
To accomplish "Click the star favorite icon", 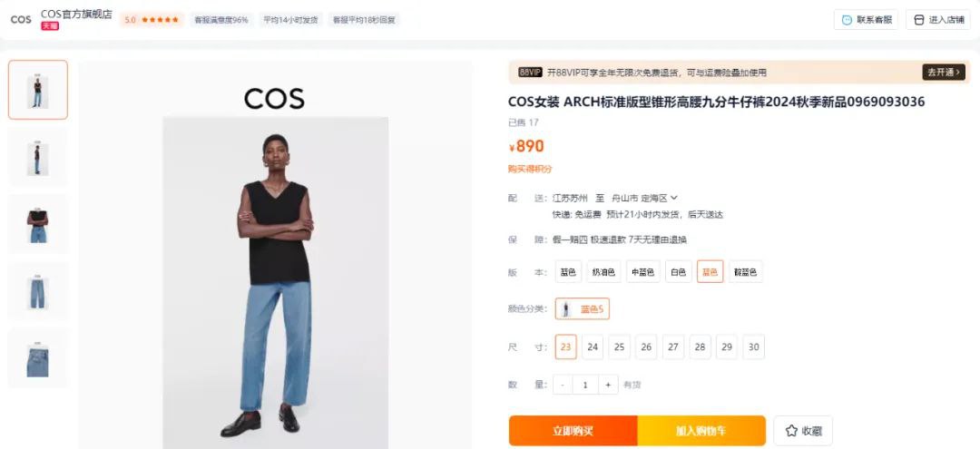I will [791, 431].
